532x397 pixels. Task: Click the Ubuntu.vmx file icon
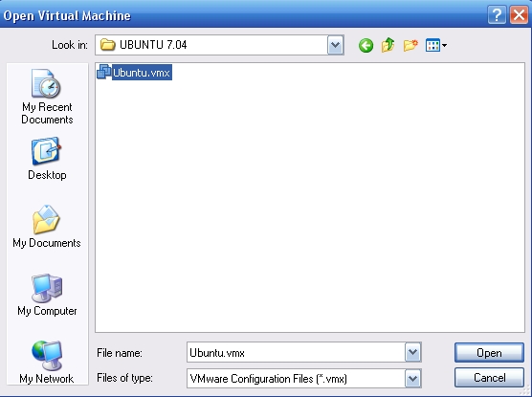[104, 72]
